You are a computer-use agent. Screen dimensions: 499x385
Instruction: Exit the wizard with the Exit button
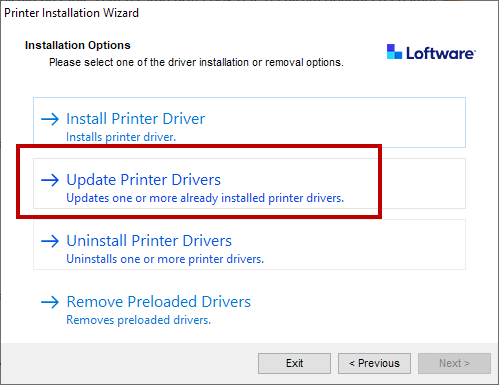coord(294,363)
